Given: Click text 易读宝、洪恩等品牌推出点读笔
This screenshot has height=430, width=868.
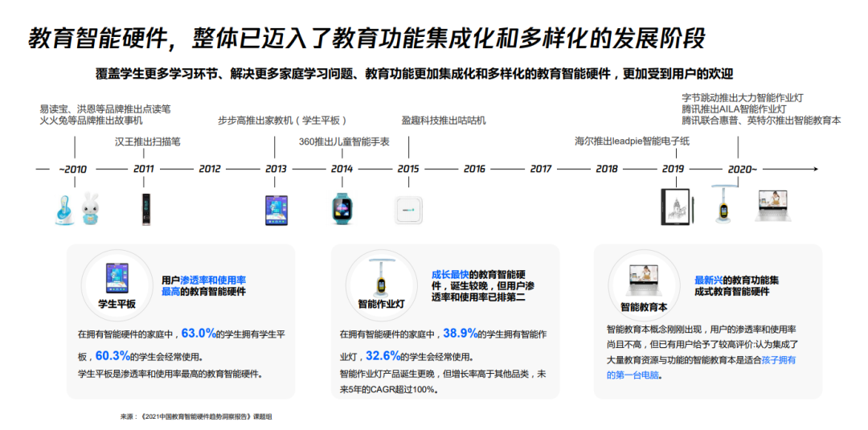Looking at the screenshot, I should [105, 109].
